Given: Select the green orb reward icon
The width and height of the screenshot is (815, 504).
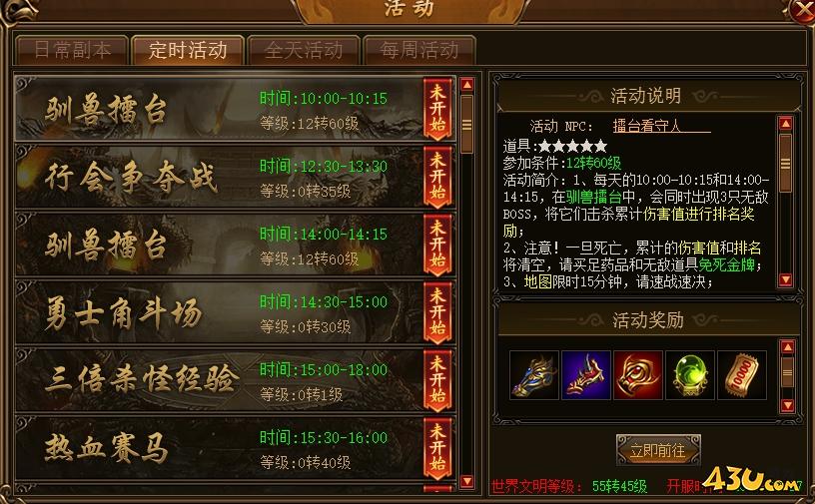Looking at the screenshot, I should click(690, 374).
